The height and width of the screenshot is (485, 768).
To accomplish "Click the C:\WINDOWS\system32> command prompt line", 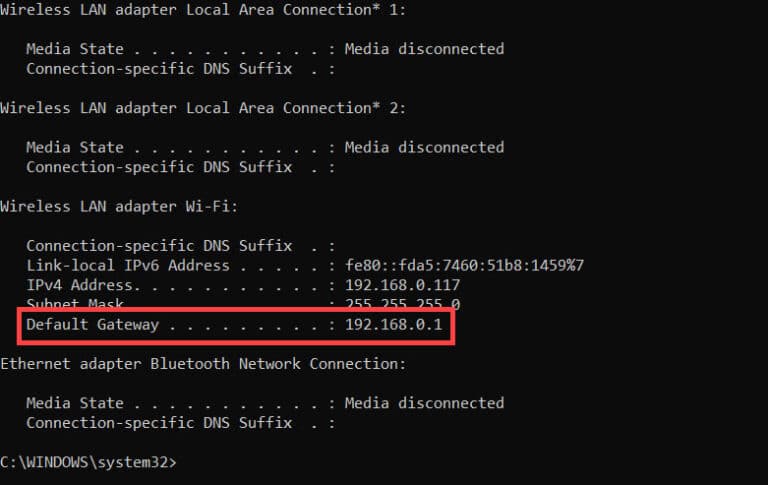I will pos(88,462).
